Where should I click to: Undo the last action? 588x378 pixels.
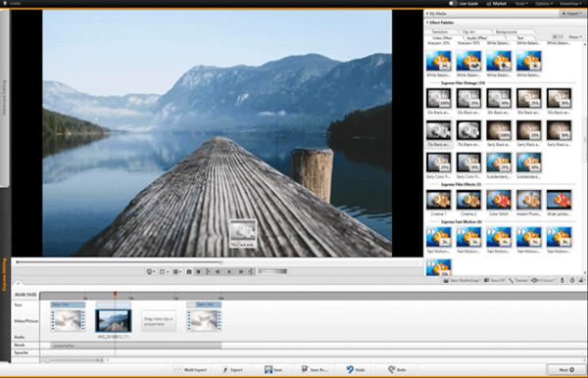click(356, 370)
